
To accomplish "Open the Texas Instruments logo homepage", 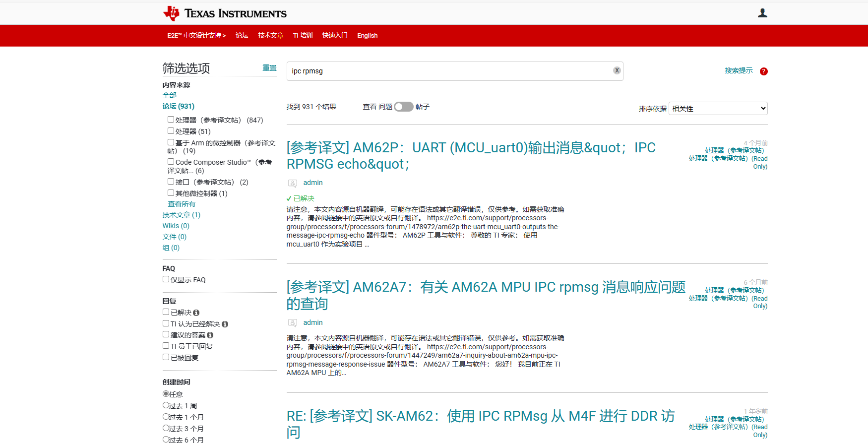I will click(x=225, y=13).
